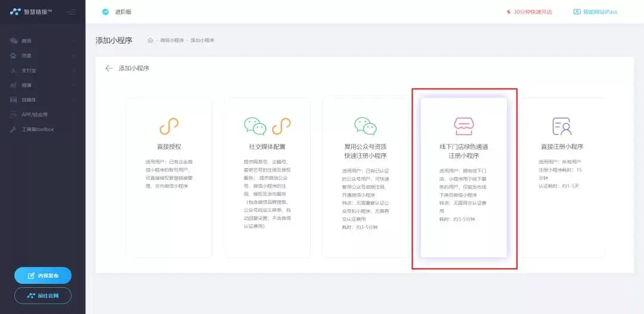
Task: Expand the 百度 sidebar menu
Action: coord(42,55)
